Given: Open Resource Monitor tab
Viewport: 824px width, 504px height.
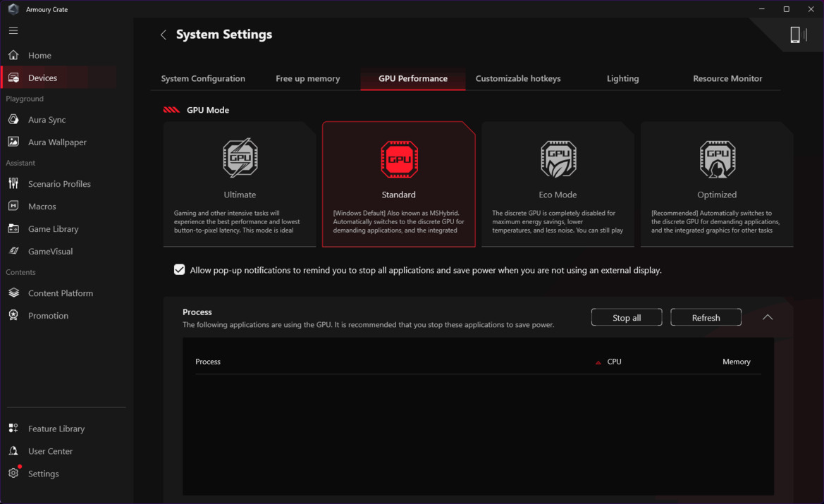Looking at the screenshot, I should tap(727, 78).
